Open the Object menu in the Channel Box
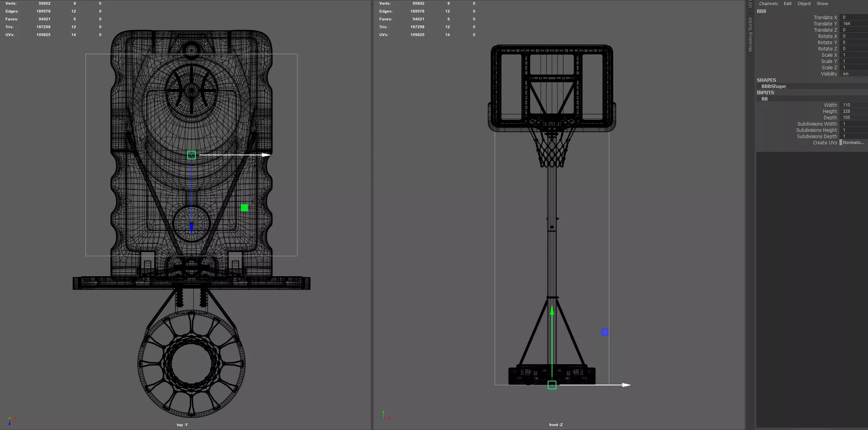The width and height of the screenshot is (868, 430). 804,4
